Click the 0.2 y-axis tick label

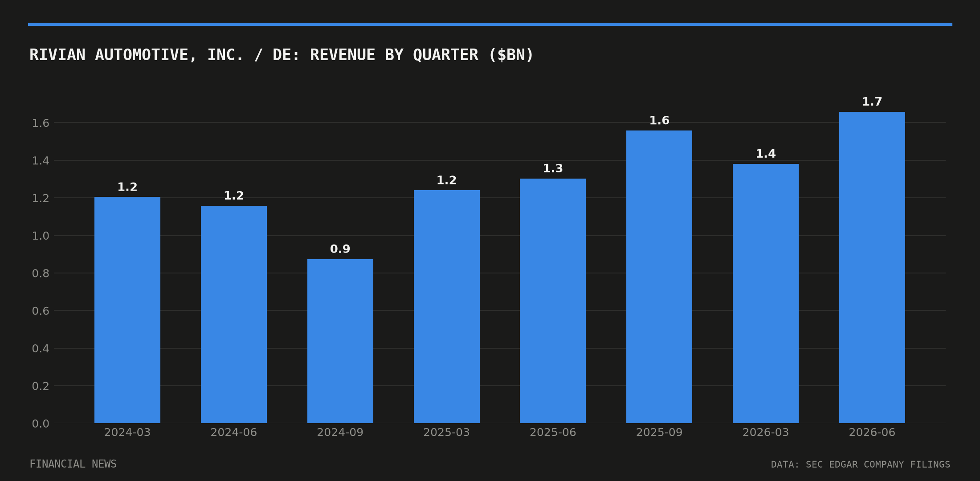(41, 386)
